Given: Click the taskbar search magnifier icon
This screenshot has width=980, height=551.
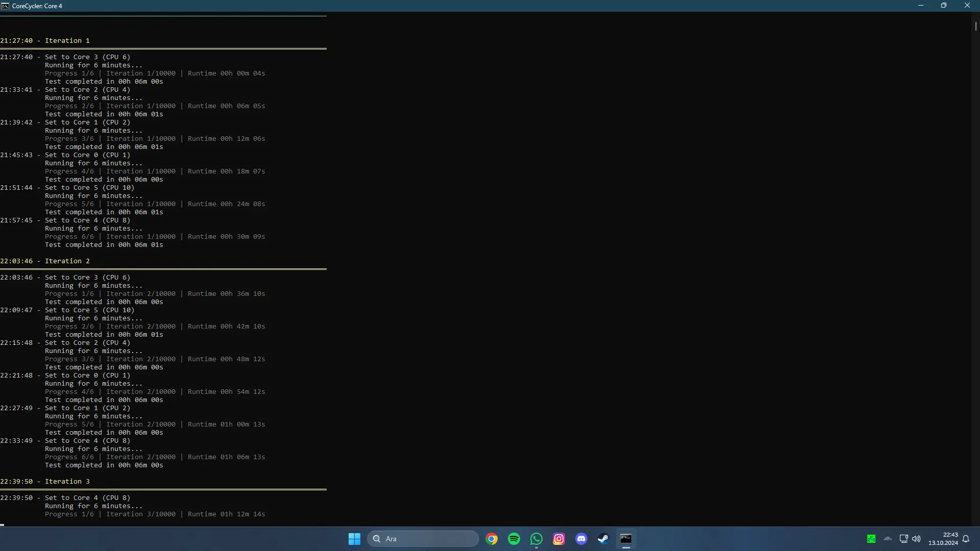Looking at the screenshot, I should [x=377, y=539].
